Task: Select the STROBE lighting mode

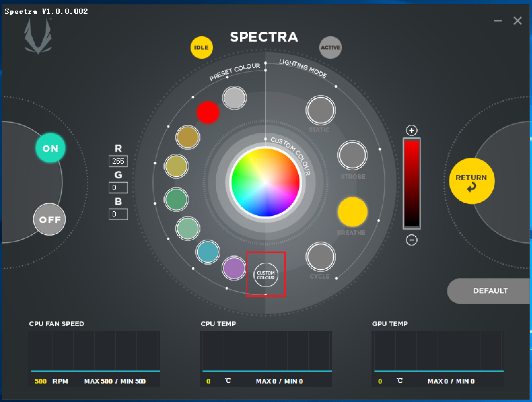Action: pos(352,155)
